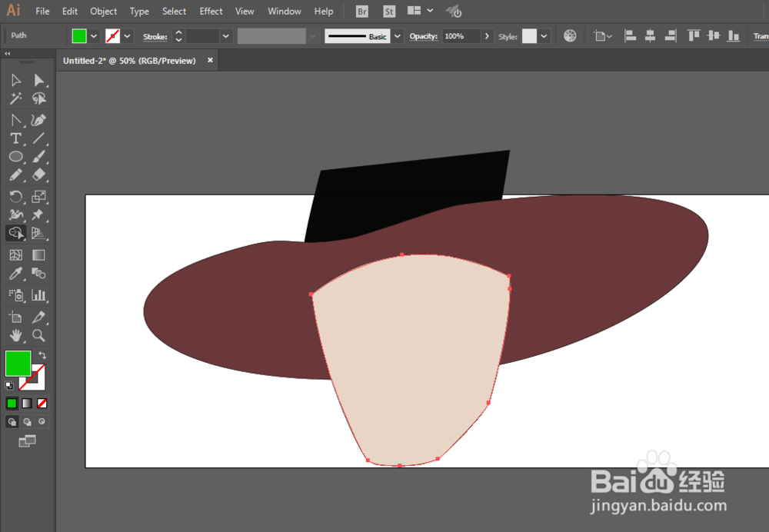Open stroke color dropdown in control bar
This screenshot has height=532, width=769.
[x=127, y=36]
